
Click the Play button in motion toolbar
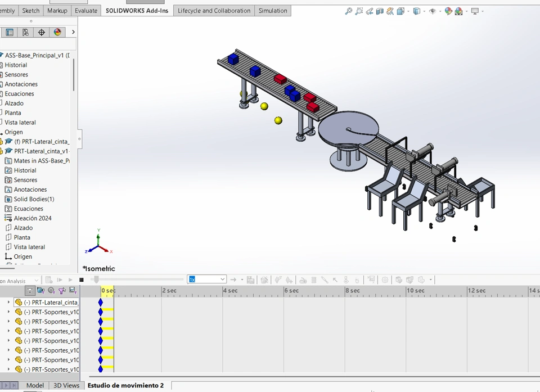point(70,280)
